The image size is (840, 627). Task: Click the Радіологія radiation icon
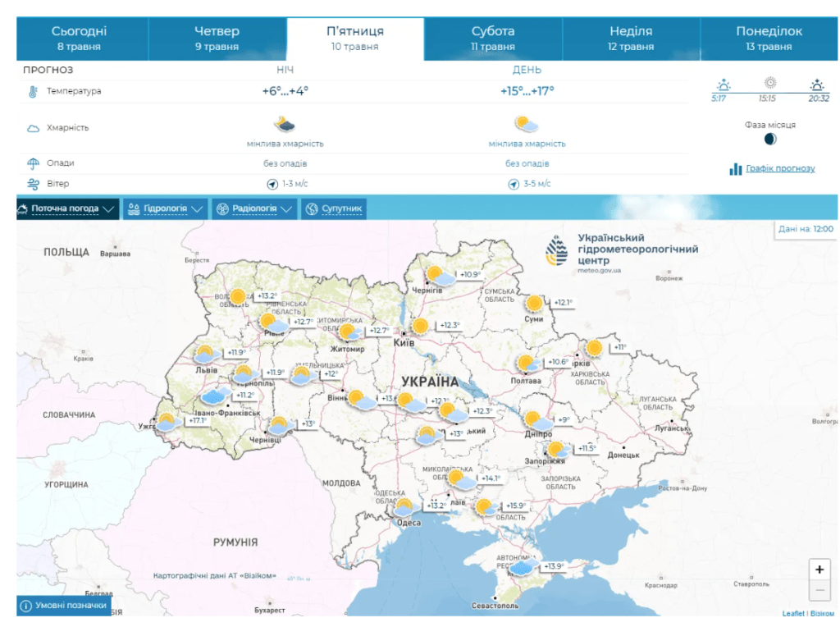point(221,209)
